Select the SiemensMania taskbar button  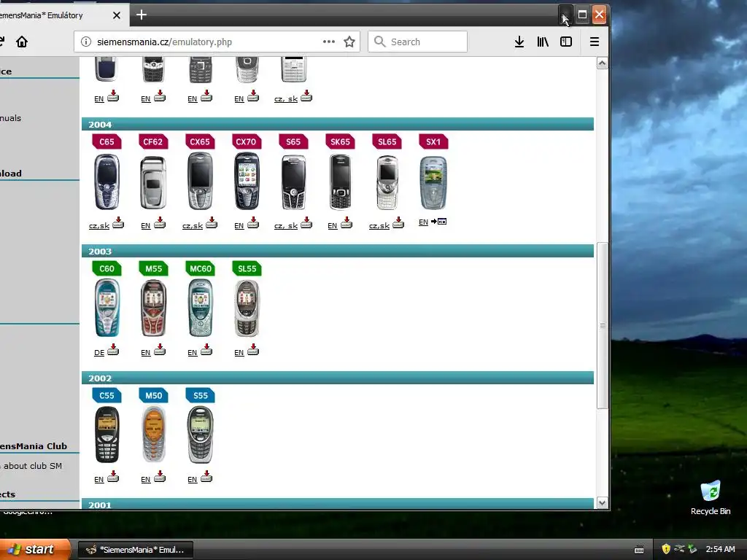click(x=135, y=550)
